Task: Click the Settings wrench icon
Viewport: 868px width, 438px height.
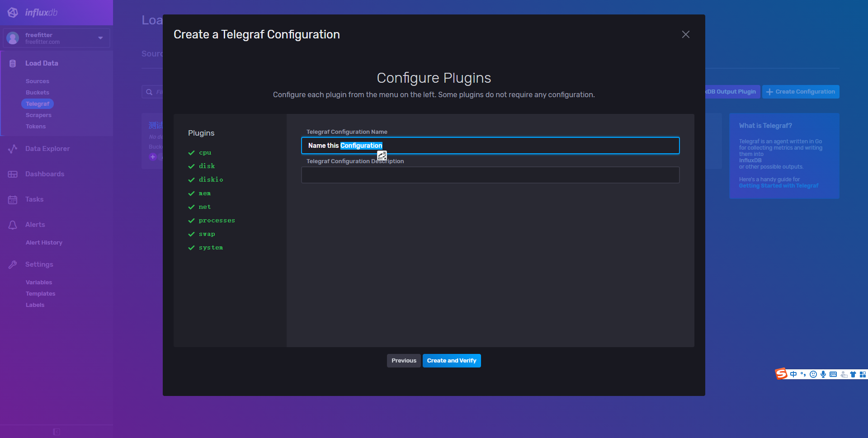Action: coord(13,264)
